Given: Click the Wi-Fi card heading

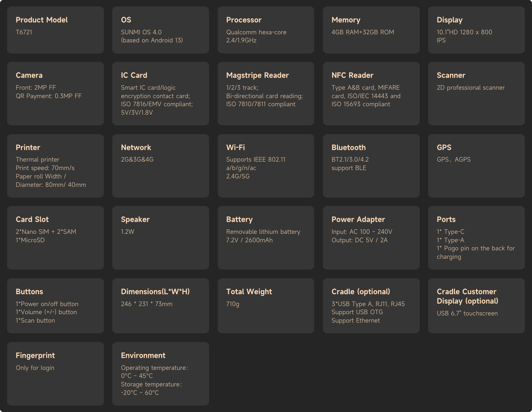Looking at the screenshot, I should (x=235, y=147).
